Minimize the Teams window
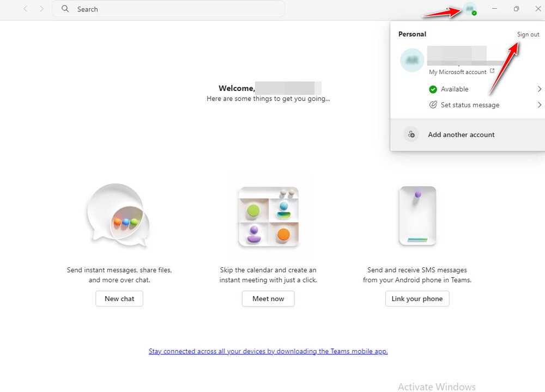Image resolution: width=545 pixels, height=392 pixels. click(x=494, y=9)
